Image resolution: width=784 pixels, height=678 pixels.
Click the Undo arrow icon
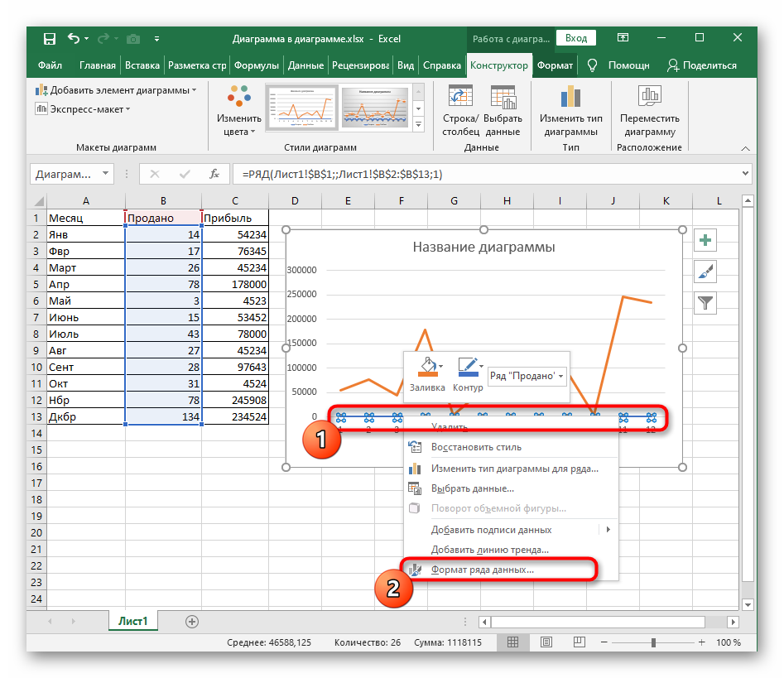pyautogui.click(x=73, y=39)
